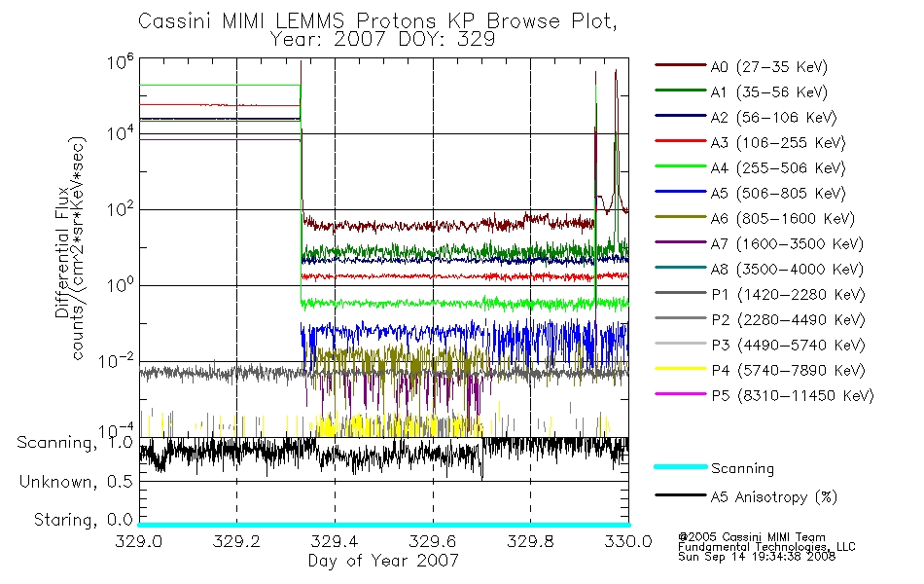The image size is (924, 584).
Task: Click the olive A6 legend line
Action: 680,217
